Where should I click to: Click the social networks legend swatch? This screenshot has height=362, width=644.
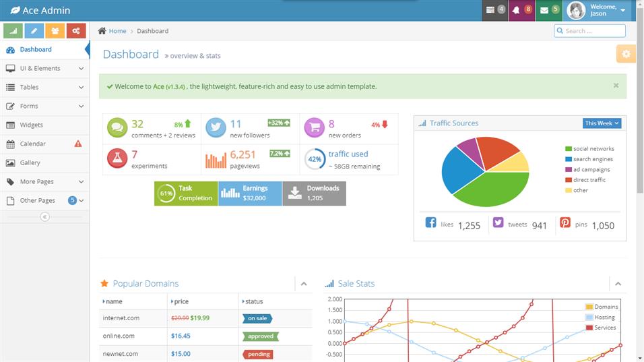[x=569, y=149]
